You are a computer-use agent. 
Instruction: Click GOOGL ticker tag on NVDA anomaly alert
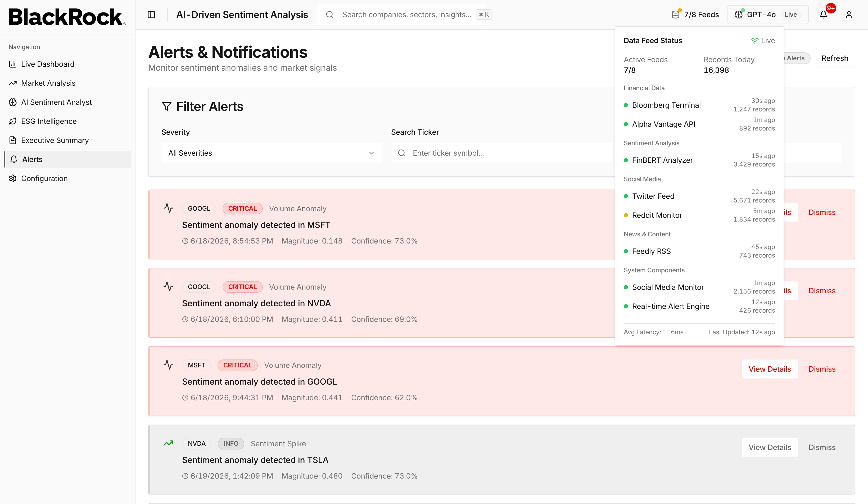[x=199, y=287]
